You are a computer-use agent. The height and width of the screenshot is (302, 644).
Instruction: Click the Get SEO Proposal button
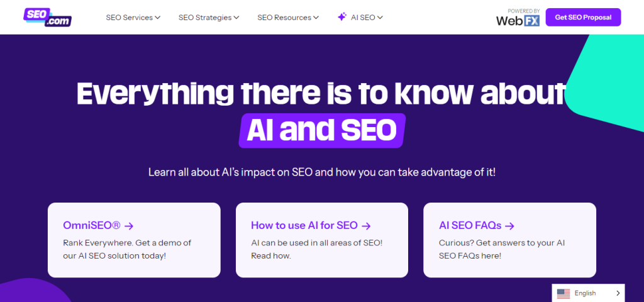pos(583,17)
